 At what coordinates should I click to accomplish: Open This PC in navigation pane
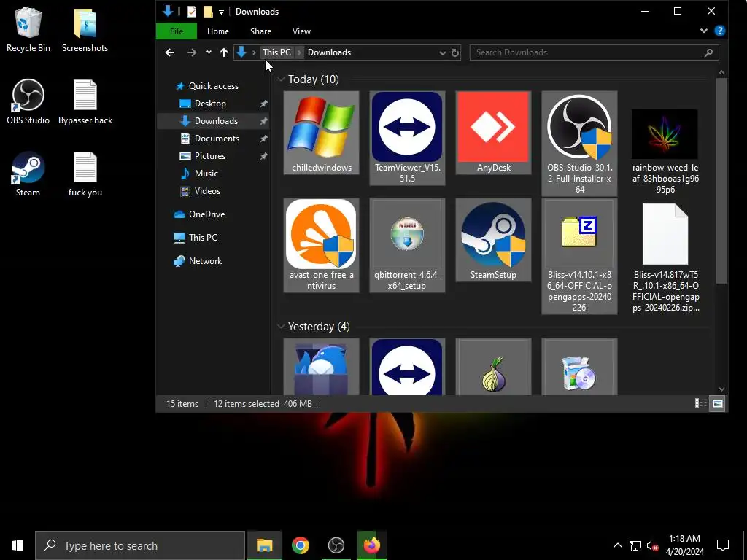(203, 238)
